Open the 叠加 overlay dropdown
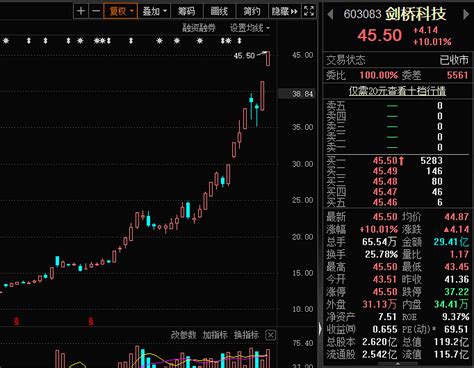 154,11
